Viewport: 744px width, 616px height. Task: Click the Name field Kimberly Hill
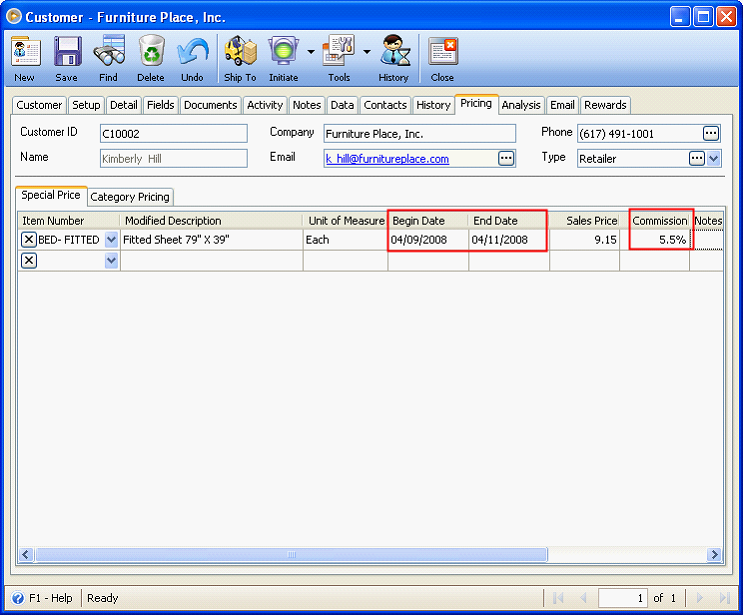click(174, 159)
